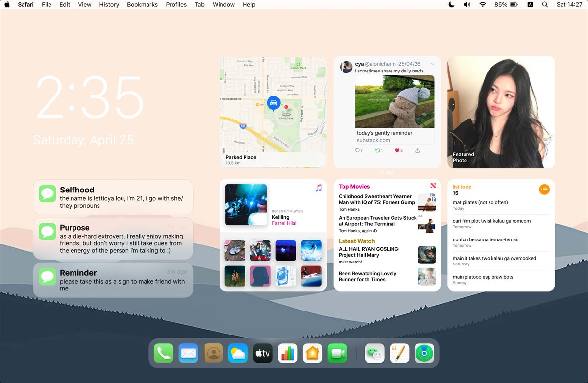Click the Keliling album cover art
Image resolution: width=588 pixels, height=383 pixels.
246,205
